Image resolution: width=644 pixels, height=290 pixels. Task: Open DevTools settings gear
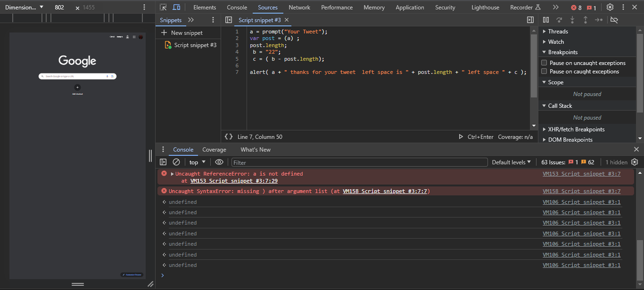(610, 8)
